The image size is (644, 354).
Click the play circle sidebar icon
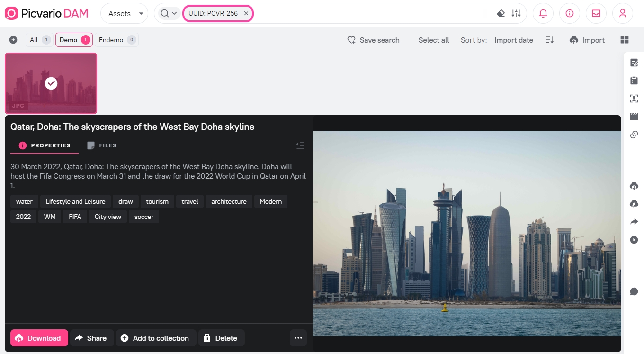click(634, 240)
